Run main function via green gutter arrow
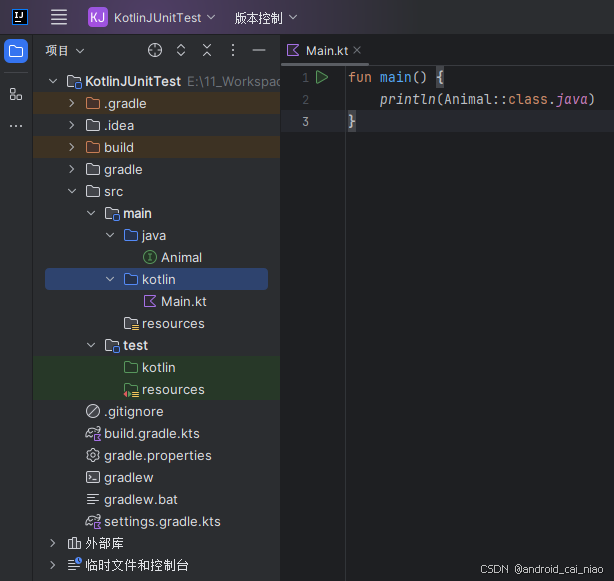Image resolution: width=614 pixels, height=581 pixels. [x=322, y=77]
